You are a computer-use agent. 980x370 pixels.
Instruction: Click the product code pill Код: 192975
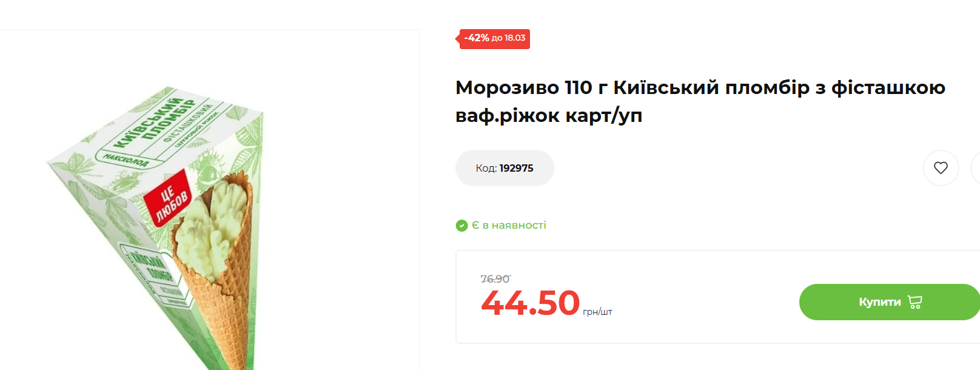click(x=505, y=168)
